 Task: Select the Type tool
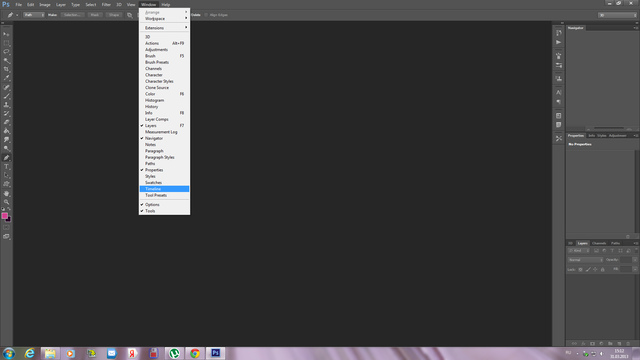click(x=6, y=167)
